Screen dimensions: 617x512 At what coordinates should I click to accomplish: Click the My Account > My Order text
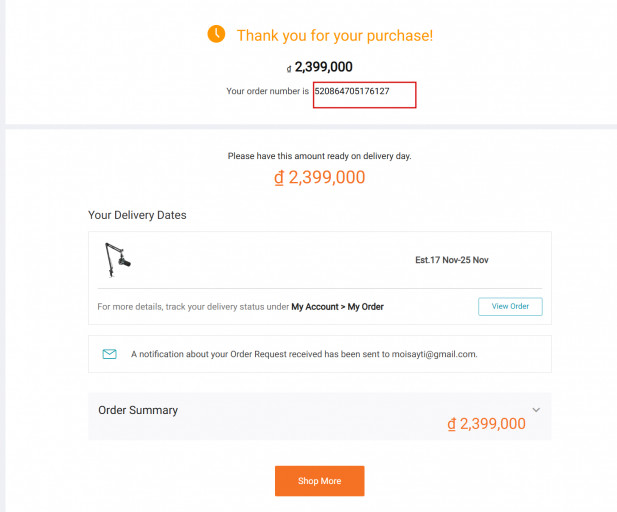337,307
